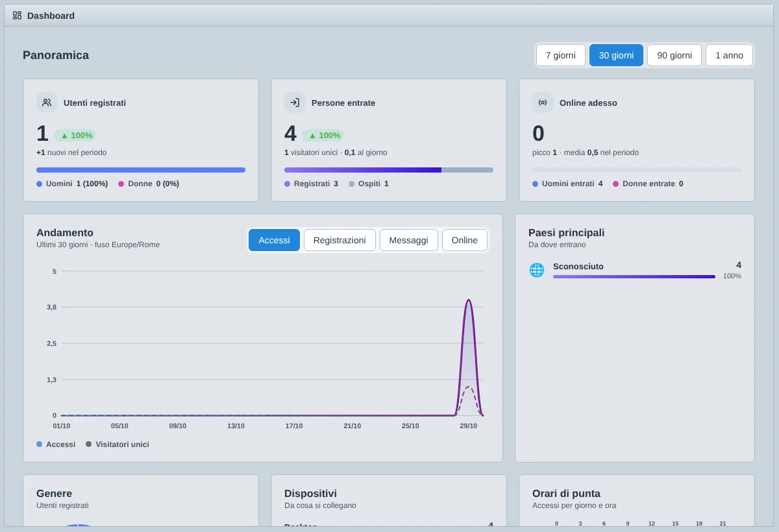This screenshot has height=532, width=779.
Task: Click the Dispositivi card heading
Action: pos(310,493)
